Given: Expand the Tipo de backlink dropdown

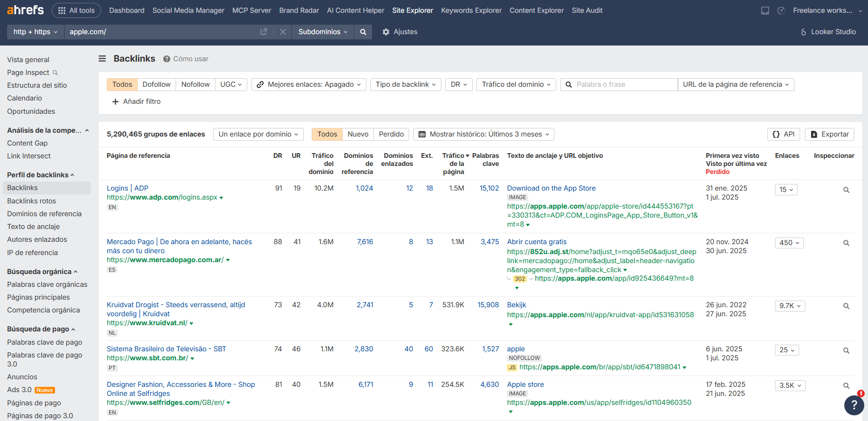Looking at the screenshot, I should point(405,84).
